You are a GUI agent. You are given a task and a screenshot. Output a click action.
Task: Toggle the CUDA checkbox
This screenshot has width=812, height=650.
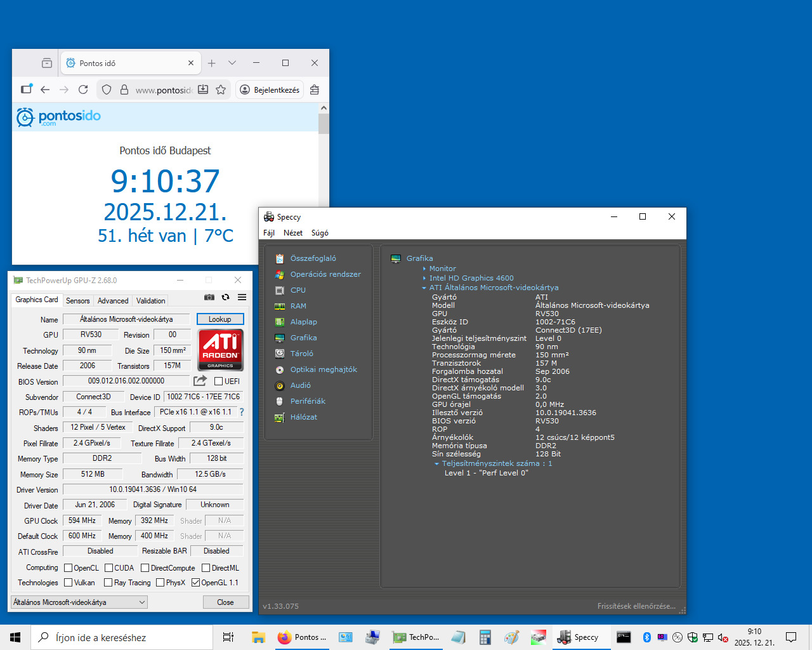pyautogui.click(x=108, y=568)
